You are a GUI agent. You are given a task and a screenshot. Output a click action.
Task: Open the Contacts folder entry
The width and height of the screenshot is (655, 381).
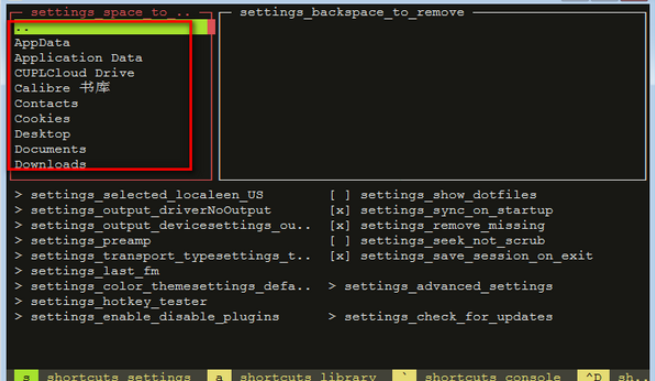[46, 104]
